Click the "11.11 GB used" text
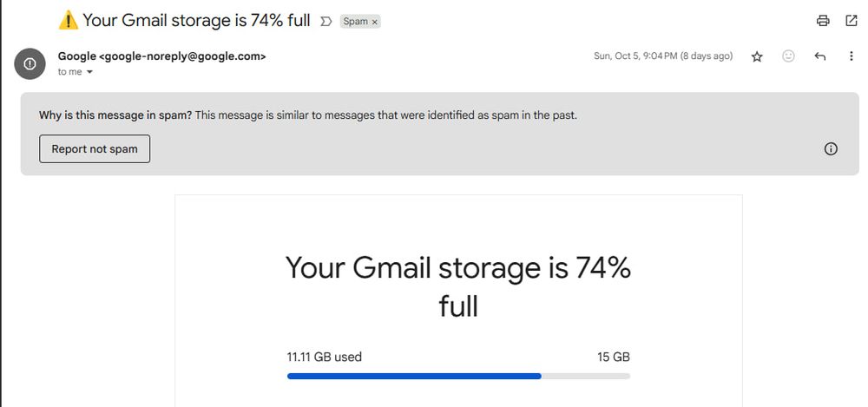 [324, 357]
